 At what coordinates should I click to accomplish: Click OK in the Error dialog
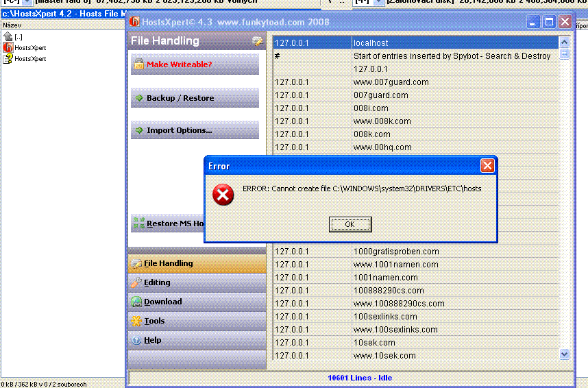(350, 224)
